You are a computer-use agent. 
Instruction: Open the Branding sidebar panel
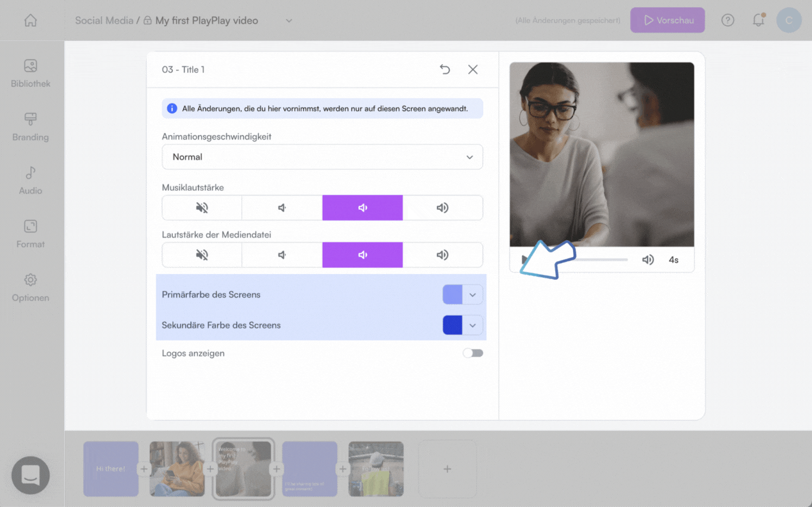(30, 127)
